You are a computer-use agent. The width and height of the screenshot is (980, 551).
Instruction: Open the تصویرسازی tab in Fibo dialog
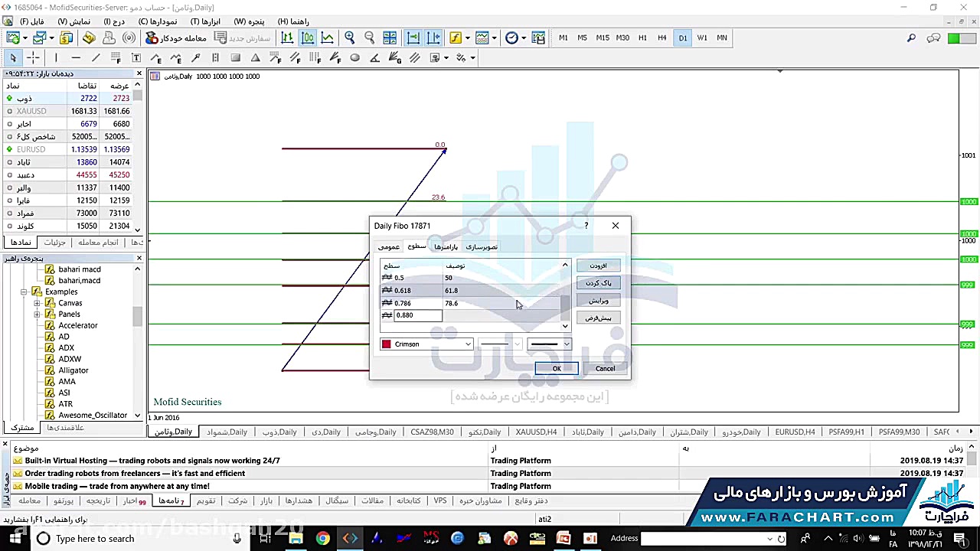[x=482, y=246]
